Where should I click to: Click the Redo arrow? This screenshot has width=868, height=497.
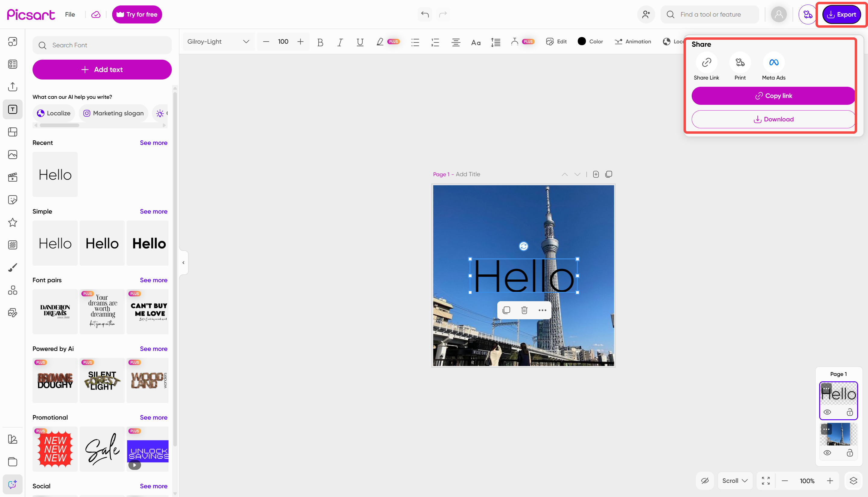point(443,14)
